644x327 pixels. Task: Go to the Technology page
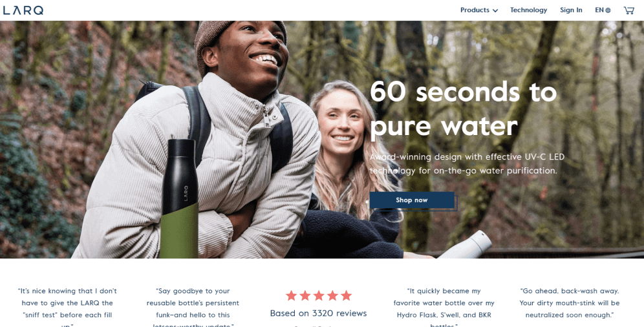coord(529,10)
